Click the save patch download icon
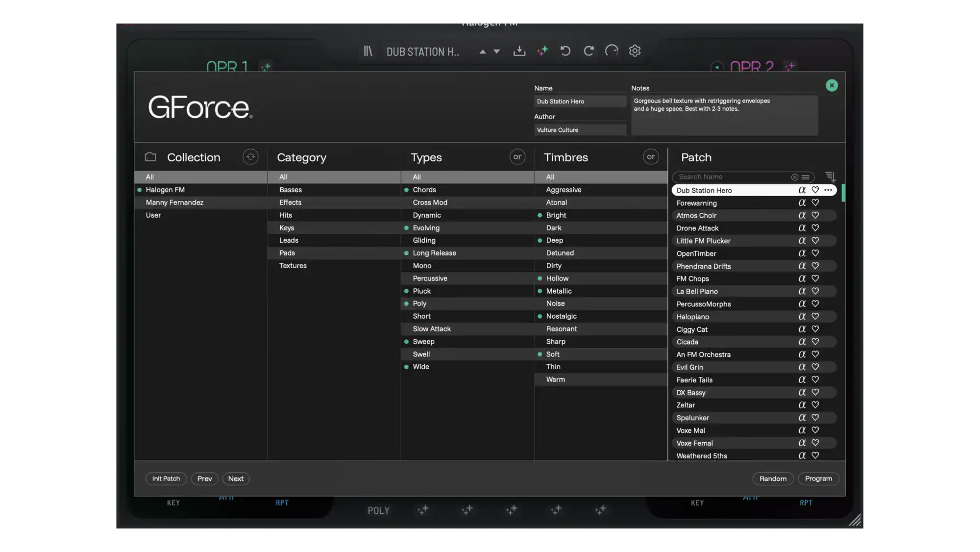This screenshot has width=980, height=552. point(519,51)
